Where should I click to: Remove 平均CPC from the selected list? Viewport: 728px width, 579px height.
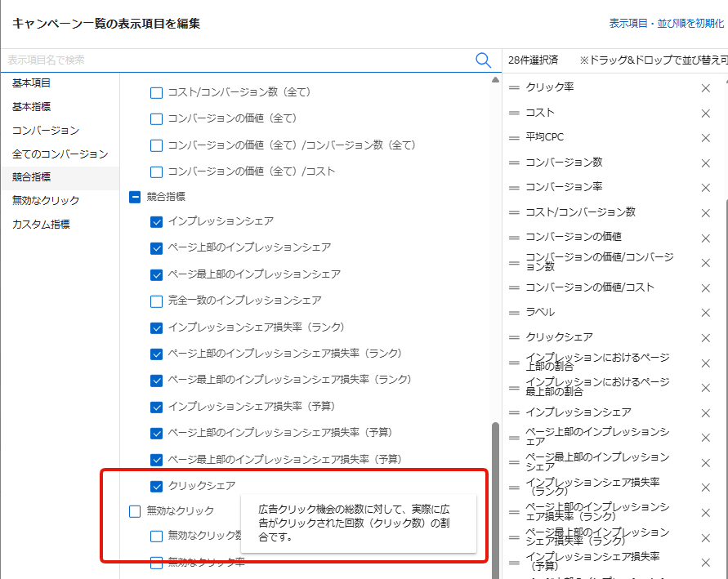tap(705, 138)
